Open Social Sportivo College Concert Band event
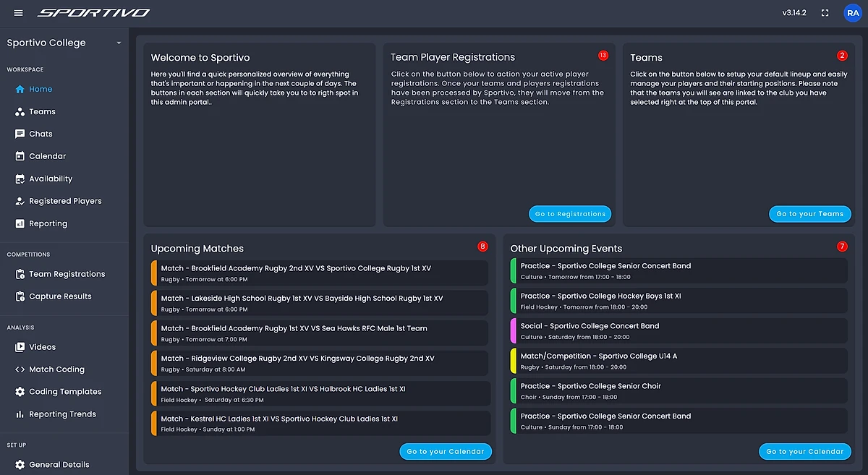The image size is (868, 475). tap(678, 331)
